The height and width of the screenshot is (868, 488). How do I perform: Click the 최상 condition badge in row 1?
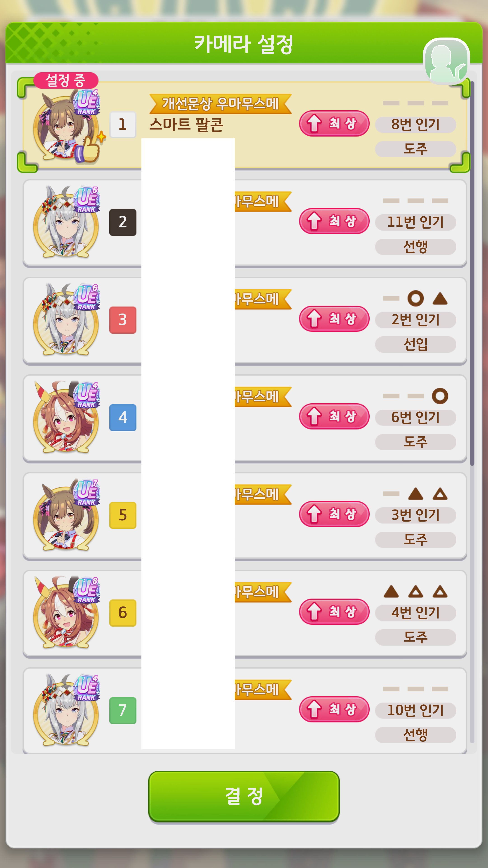pyautogui.click(x=334, y=123)
